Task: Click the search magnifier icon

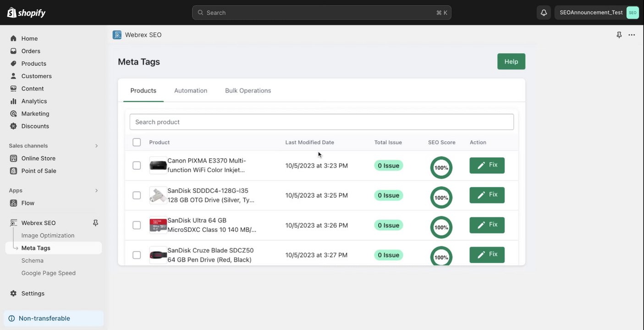Action: click(200, 12)
